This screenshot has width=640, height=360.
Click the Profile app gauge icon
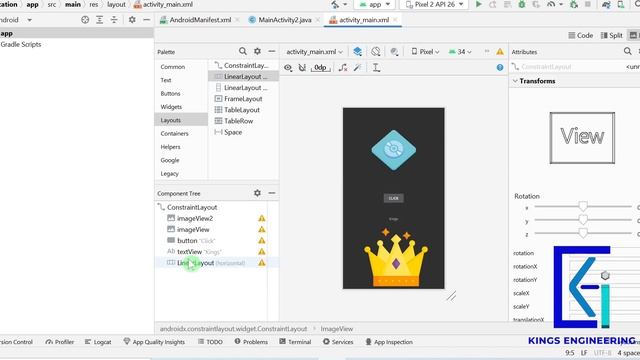551,4
